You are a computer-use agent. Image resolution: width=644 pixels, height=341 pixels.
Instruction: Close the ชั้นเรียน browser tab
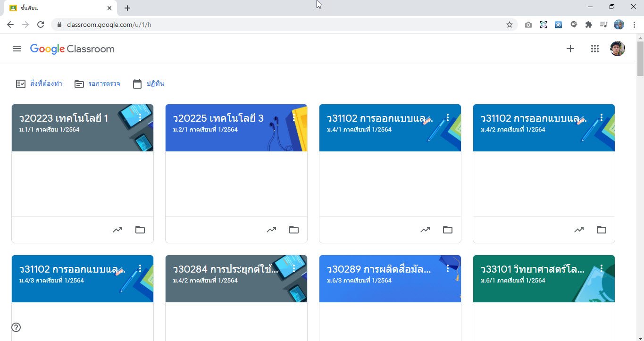(109, 8)
